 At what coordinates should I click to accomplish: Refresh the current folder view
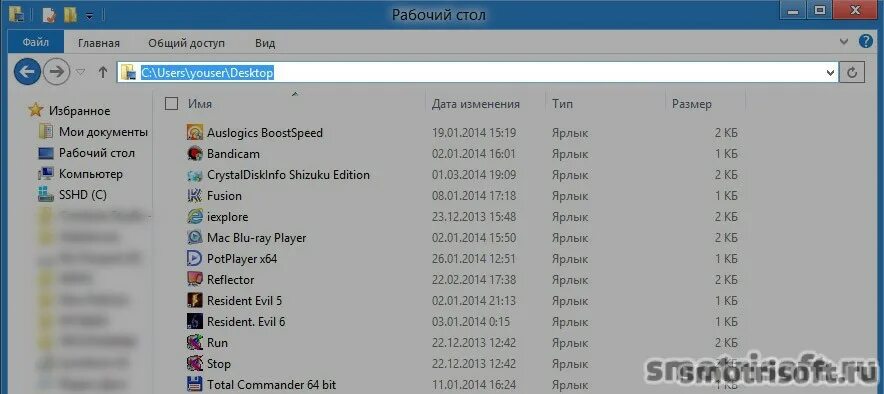(852, 73)
